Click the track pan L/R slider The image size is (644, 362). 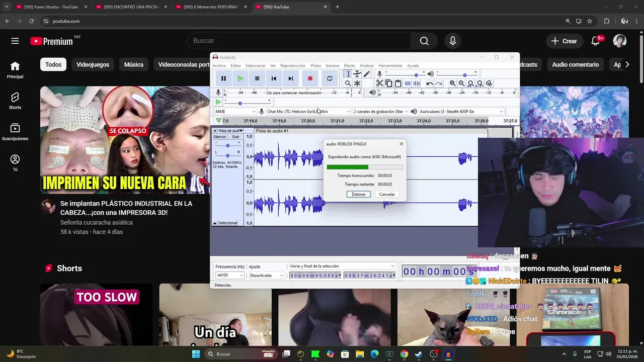[x=227, y=155]
